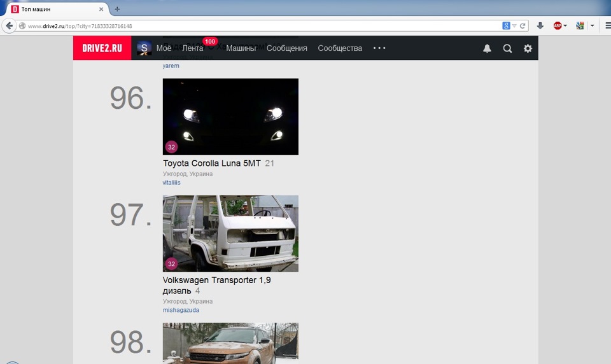Open the user avatar profile icon
The image size is (611, 364).
[144, 48]
